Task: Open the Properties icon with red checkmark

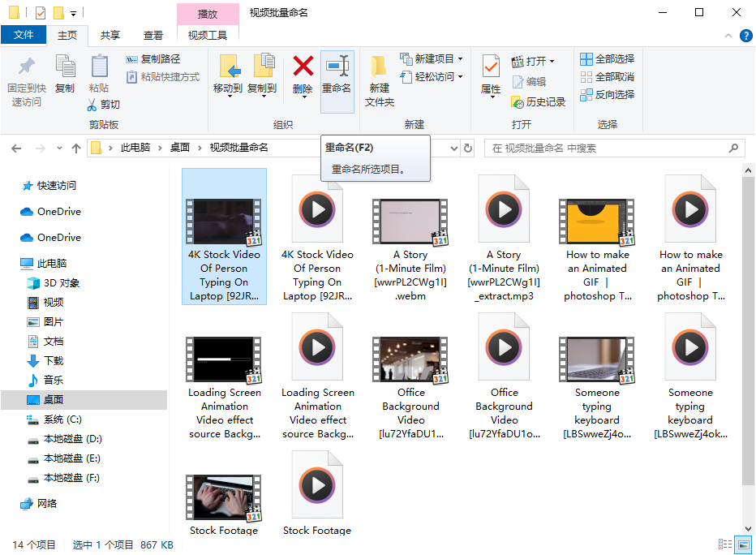Action: click(491, 67)
